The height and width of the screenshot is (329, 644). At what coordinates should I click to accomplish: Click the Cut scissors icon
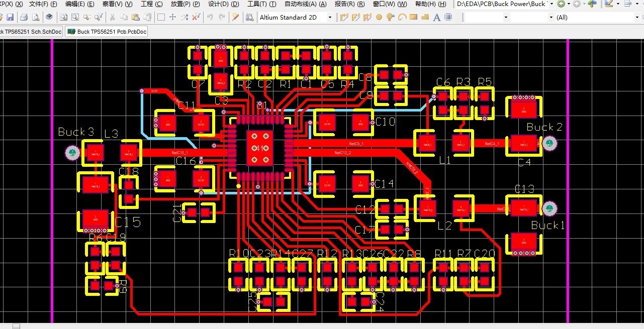click(x=112, y=17)
